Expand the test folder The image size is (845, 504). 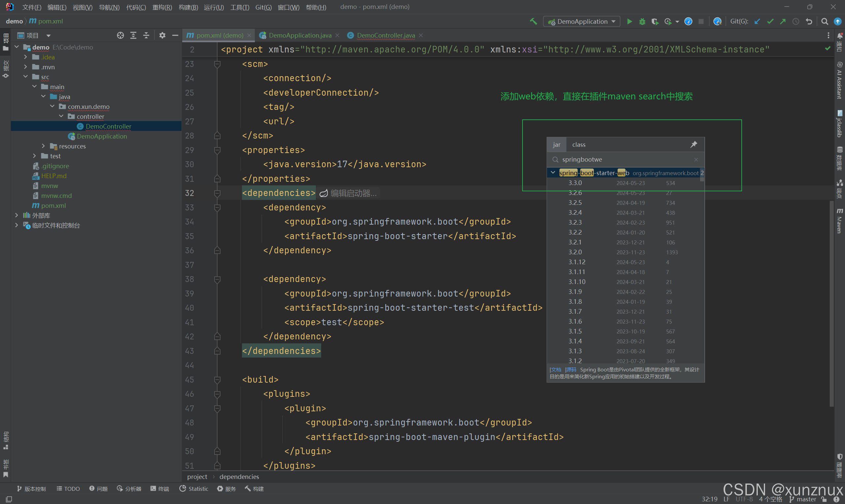(x=34, y=156)
